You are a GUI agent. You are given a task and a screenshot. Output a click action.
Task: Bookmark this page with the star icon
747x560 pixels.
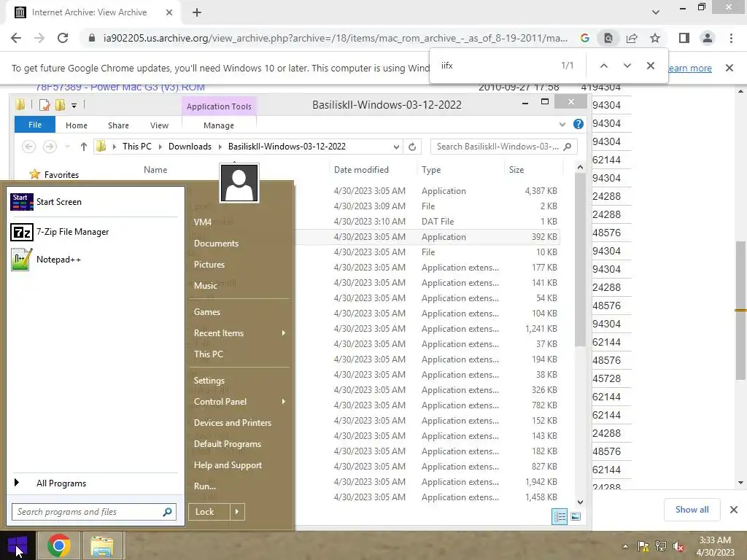coord(655,38)
